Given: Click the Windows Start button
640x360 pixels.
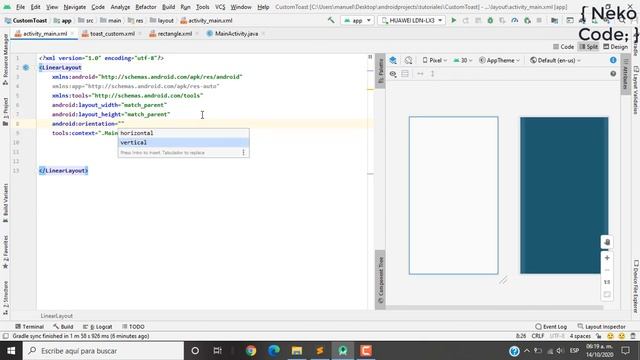Looking at the screenshot, I should [x=11, y=351].
